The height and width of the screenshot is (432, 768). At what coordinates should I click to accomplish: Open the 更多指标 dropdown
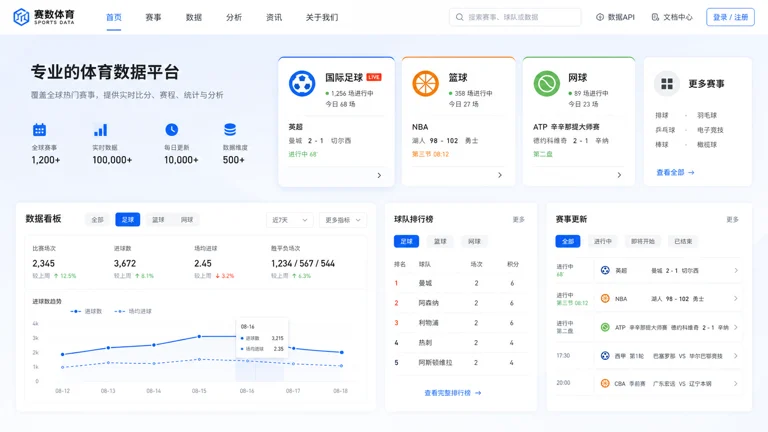click(343, 220)
